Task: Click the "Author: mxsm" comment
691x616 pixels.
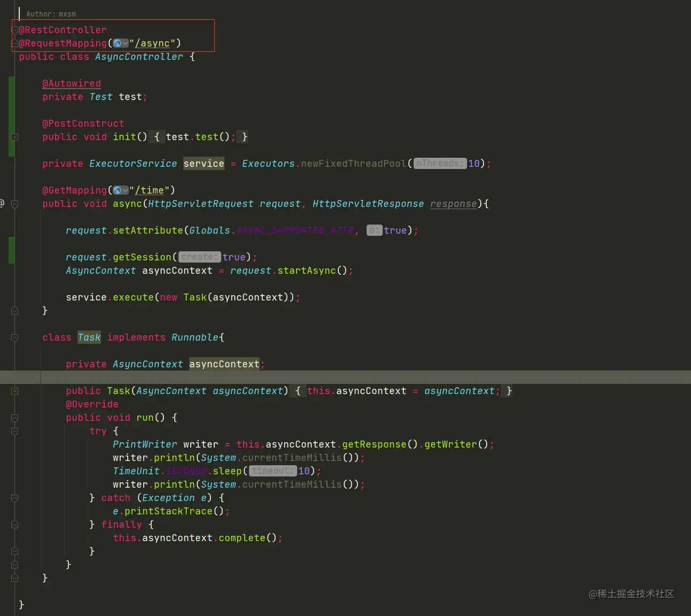Action: (x=51, y=14)
